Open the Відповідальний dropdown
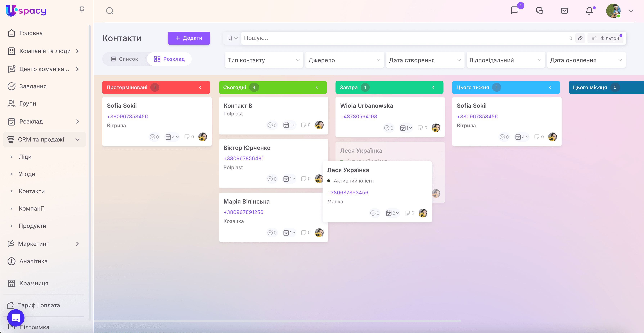644x333 pixels. pos(506,60)
